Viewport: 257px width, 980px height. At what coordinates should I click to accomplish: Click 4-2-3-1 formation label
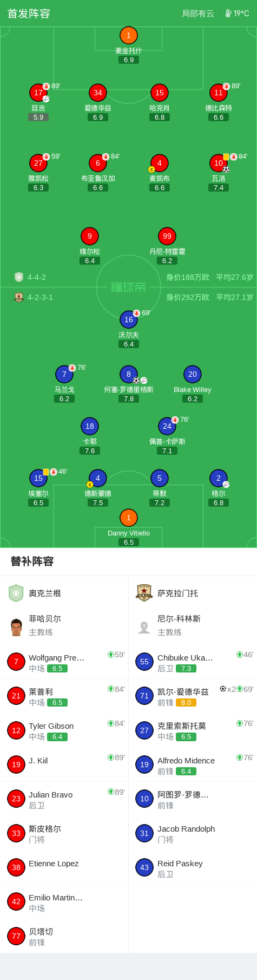pos(40,297)
